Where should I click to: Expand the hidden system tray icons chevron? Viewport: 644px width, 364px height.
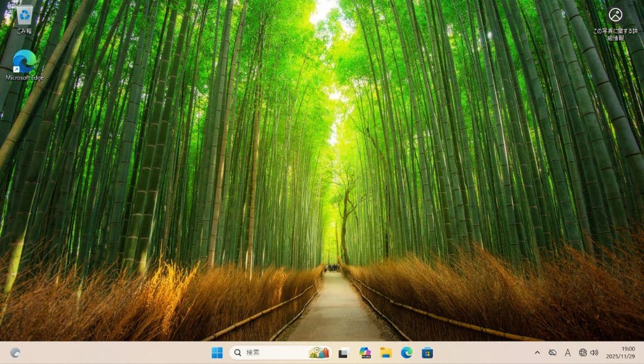(537, 353)
